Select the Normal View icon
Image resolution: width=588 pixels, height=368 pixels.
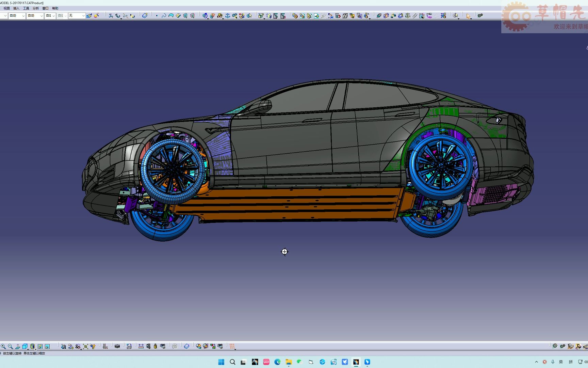tap(18, 346)
